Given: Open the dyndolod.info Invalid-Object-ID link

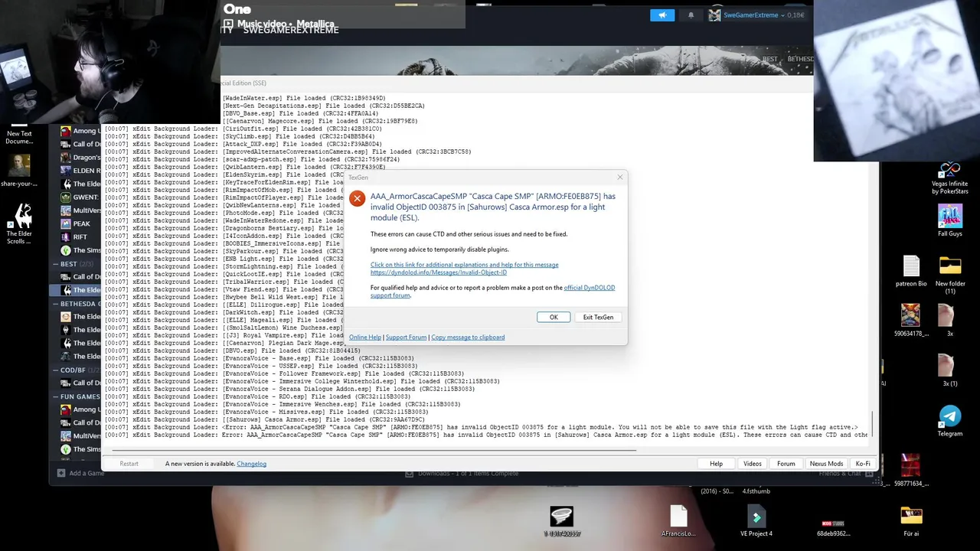Looking at the screenshot, I should pos(439,272).
